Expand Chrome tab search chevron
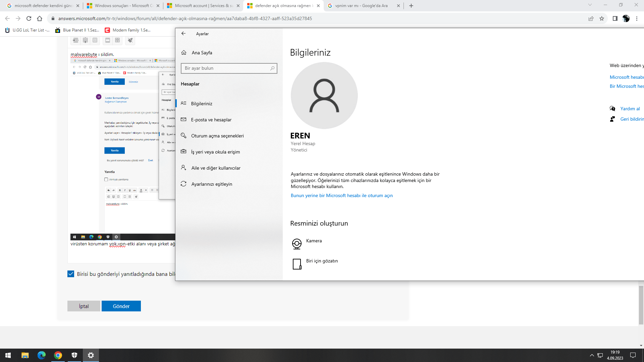Screen dimensions: 644x362 590,5
